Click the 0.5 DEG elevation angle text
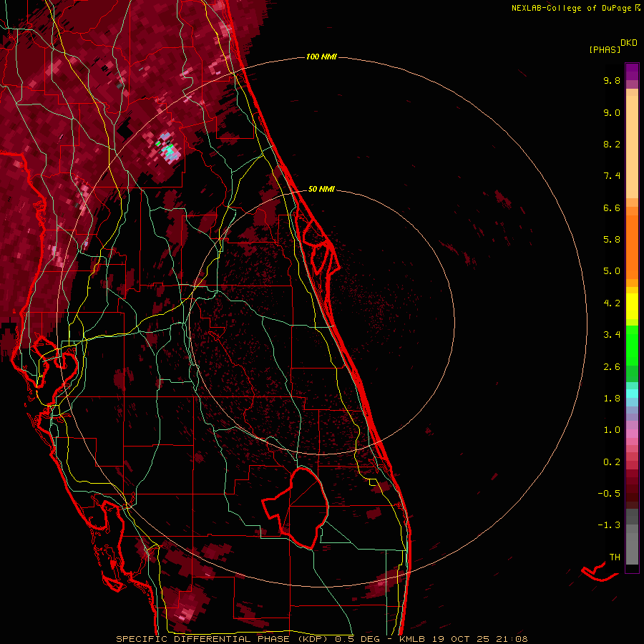644x644 pixels. point(358,639)
